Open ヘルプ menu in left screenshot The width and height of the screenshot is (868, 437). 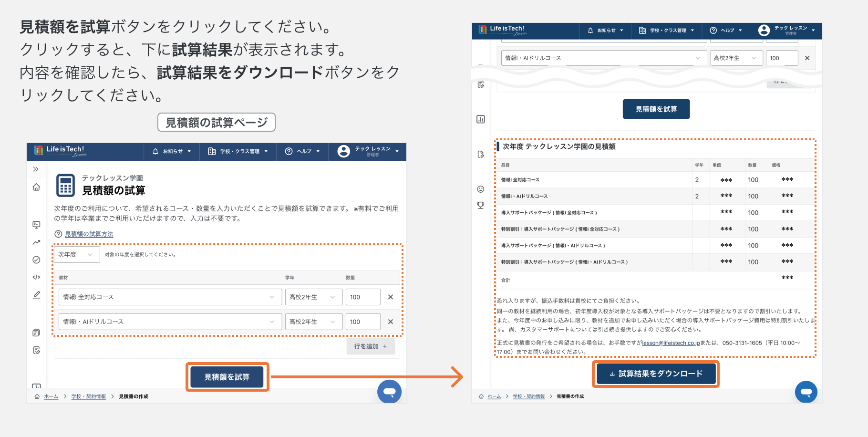pos(302,151)
